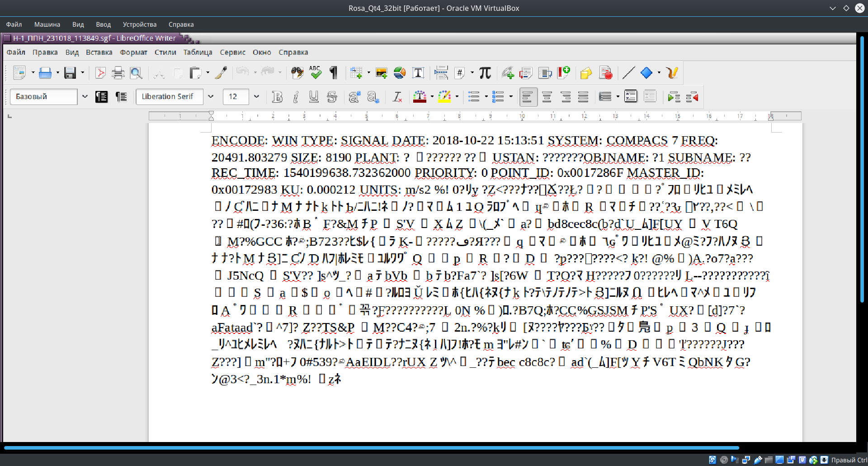Export document directly as PDF
This screenshot has height=466, width=868.
coord(100,73)
